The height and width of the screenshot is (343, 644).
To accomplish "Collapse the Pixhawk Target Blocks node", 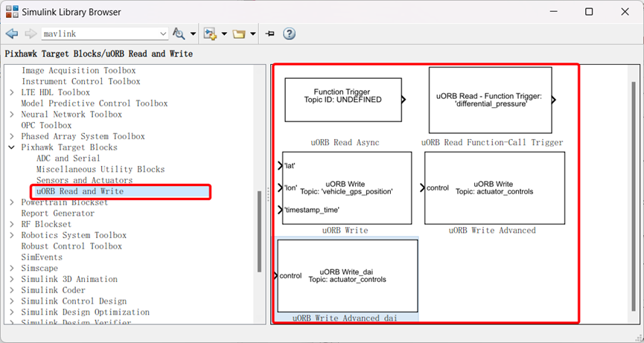I will [12, 148].
